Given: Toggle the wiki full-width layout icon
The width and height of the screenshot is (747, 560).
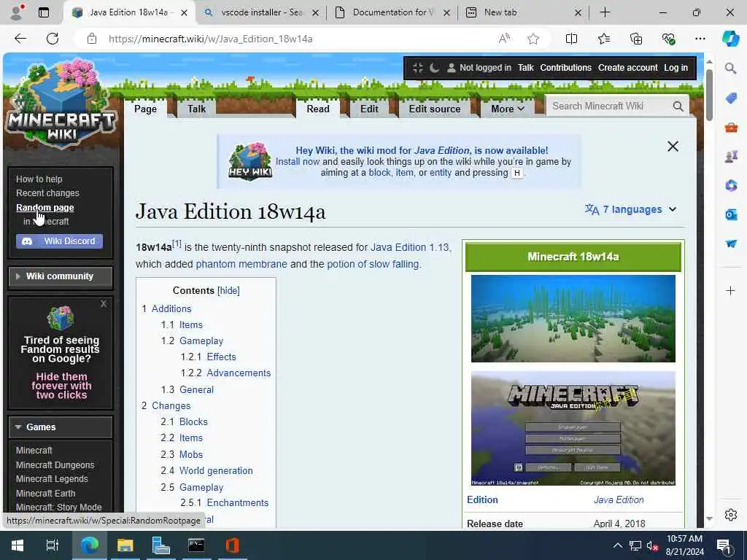Looking at the screenshot, I should click(x=418, y=68).
